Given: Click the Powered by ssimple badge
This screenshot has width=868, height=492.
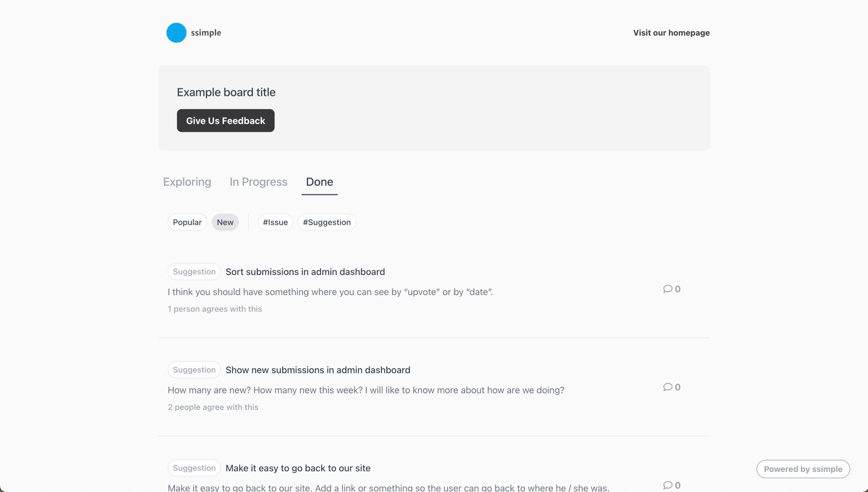Looking at the screenshot, I should click(x=803, y=469).
